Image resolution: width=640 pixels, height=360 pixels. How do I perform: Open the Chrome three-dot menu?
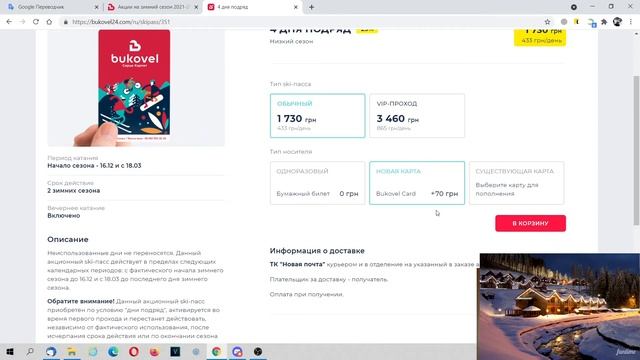click(x=631, y=22)
